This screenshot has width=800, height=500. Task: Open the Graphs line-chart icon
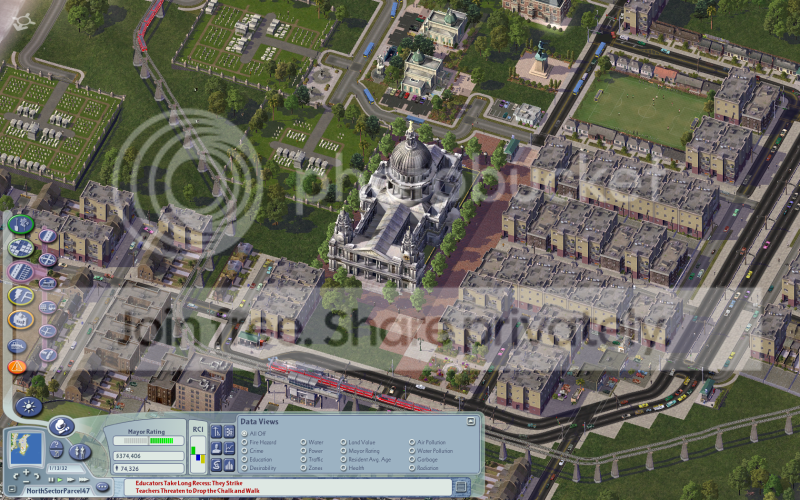[x=229, y=448]
